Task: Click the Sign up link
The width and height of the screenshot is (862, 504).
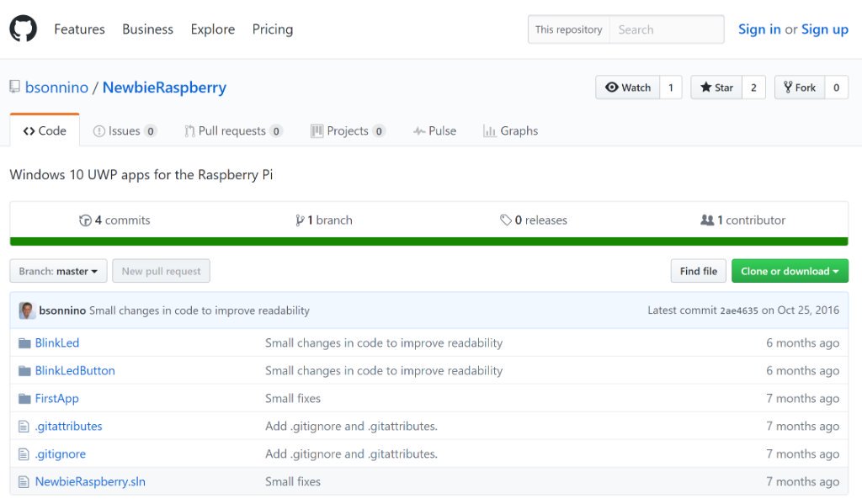Action: pos(825,29)
